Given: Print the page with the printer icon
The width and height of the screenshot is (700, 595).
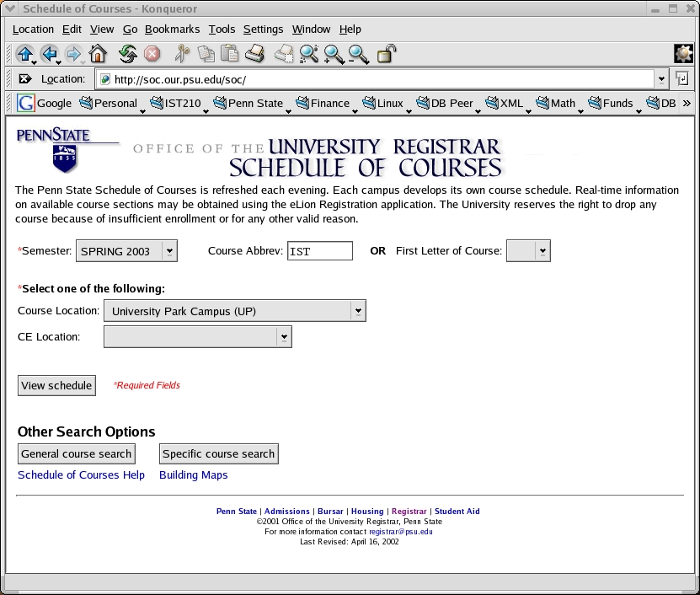Looking at the screenshot, I should pos(254,54).
